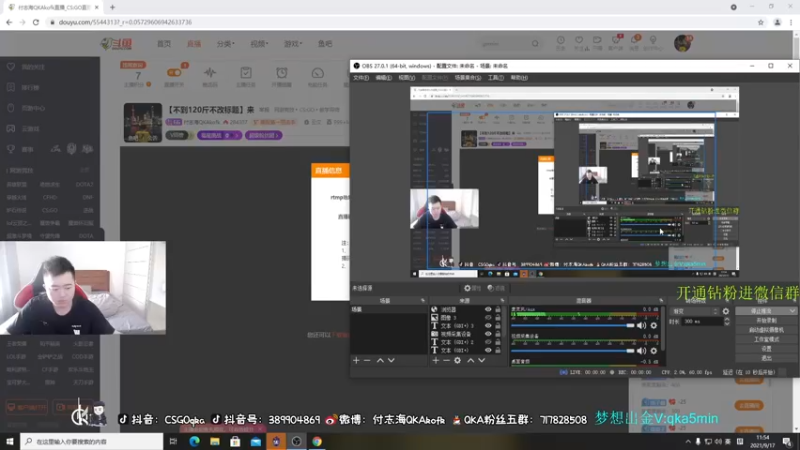
Task: Click the Douyu logo
Action: click(x=117, y=44)
